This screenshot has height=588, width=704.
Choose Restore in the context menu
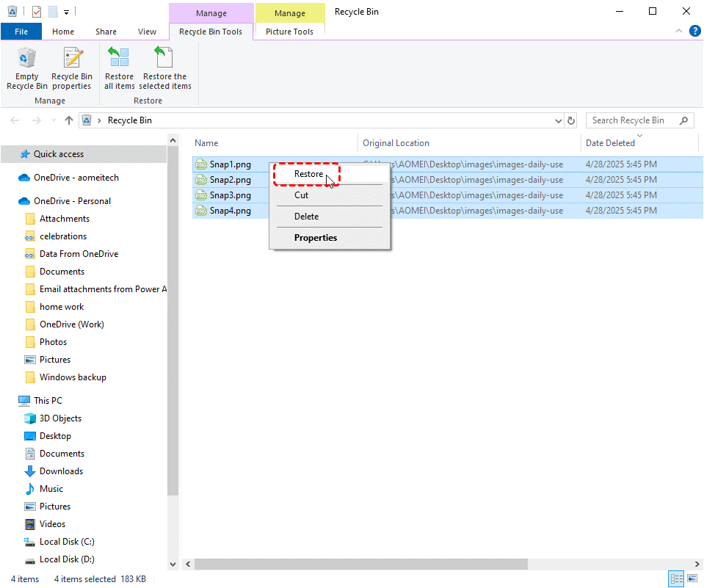click(x=308, y=174)
